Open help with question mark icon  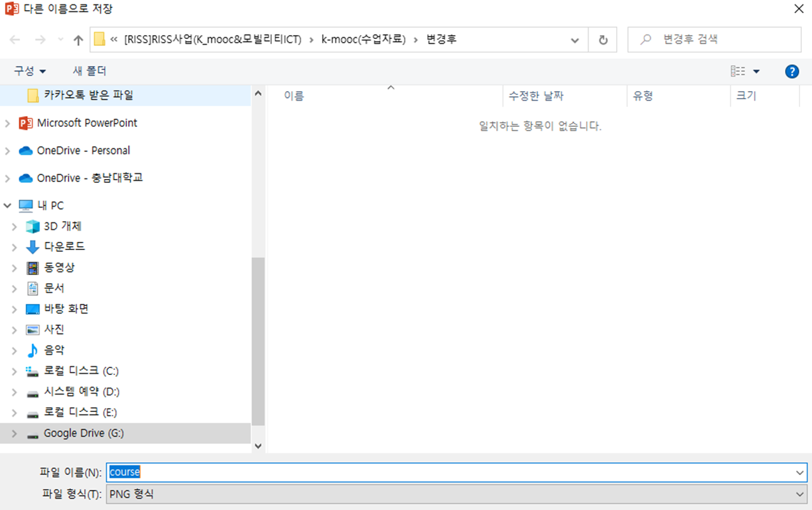(x=792, y=72)
